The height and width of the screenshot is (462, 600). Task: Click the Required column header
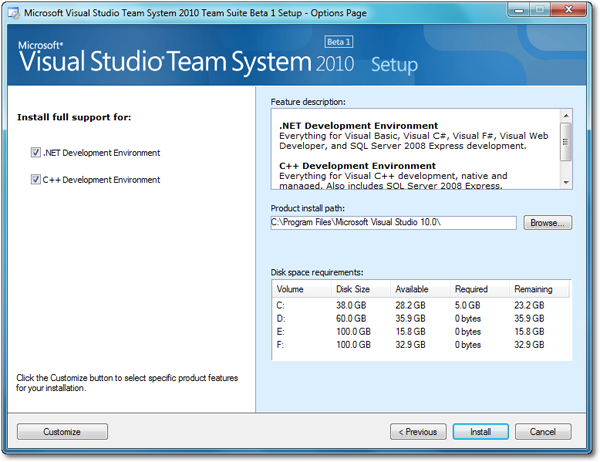tap(479, 289)
